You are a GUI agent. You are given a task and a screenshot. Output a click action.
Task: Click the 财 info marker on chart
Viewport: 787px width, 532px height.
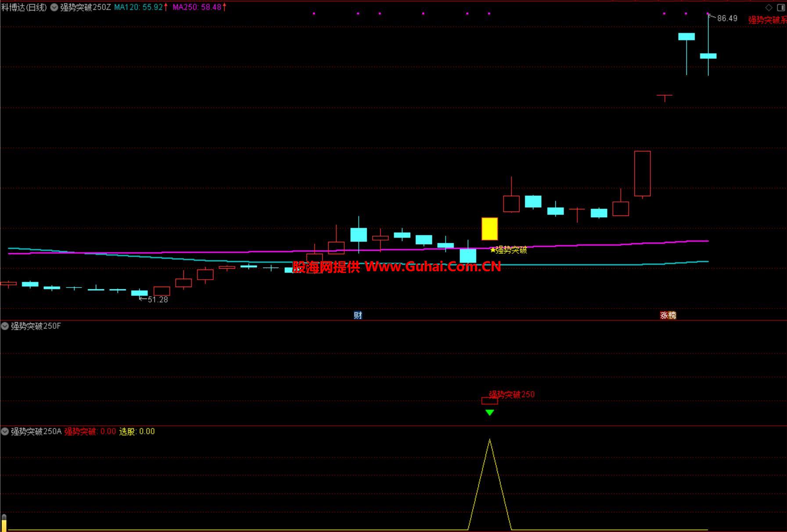pos(358,315)
